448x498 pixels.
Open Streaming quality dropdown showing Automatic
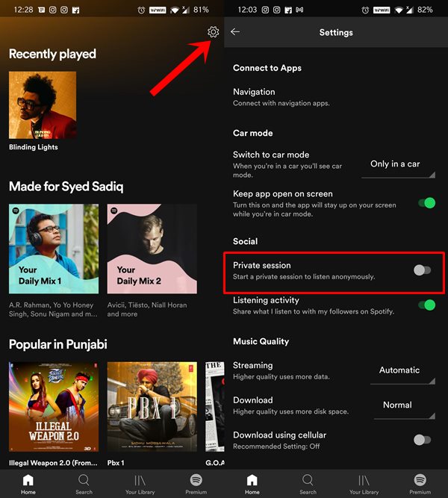402,374
